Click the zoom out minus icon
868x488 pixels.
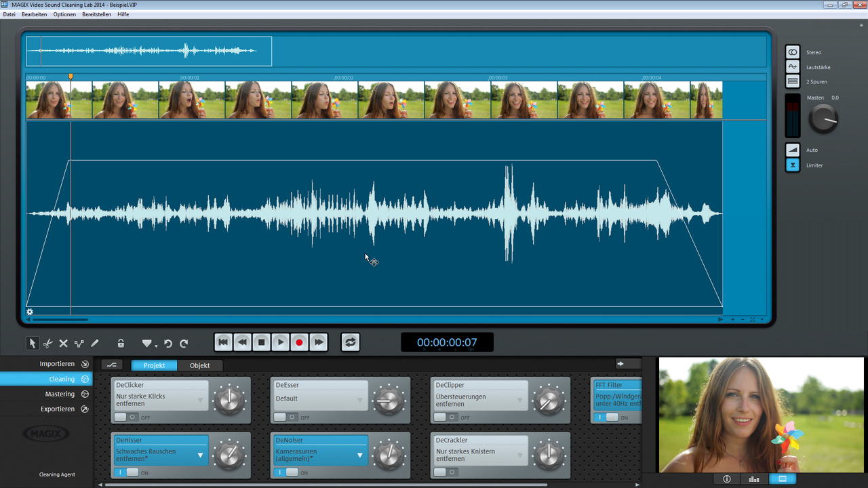tap(743, 319)
